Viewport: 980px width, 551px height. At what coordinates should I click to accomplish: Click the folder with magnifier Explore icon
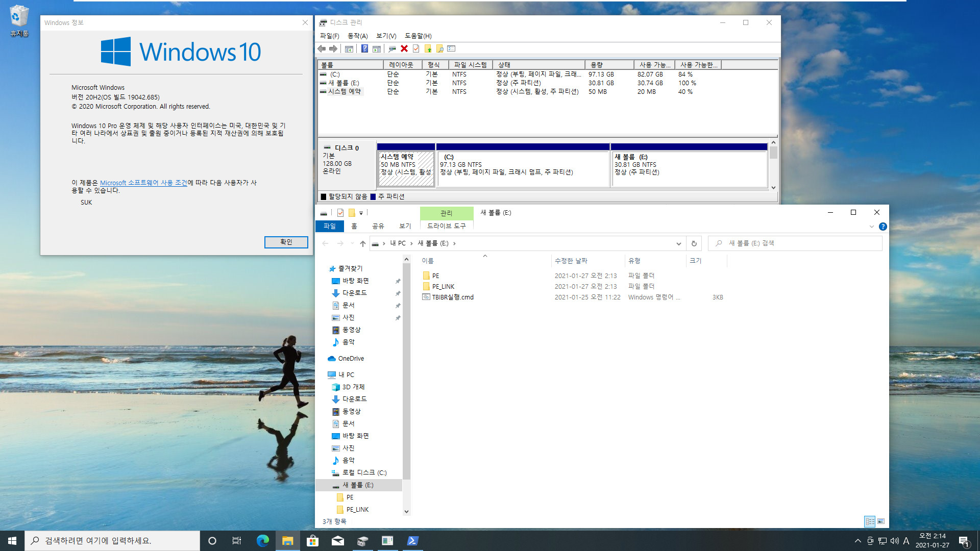[x=440, y=48]
